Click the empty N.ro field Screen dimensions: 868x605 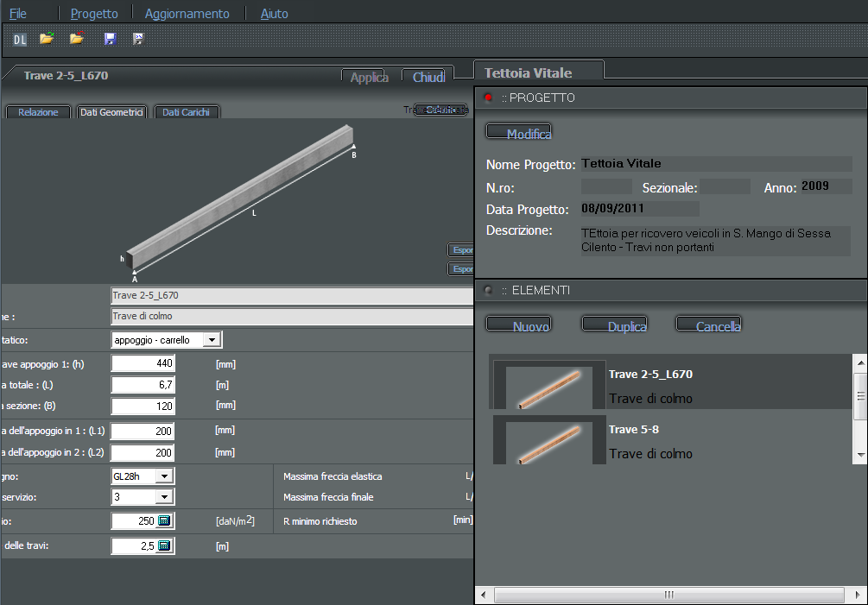click(606, 186)
